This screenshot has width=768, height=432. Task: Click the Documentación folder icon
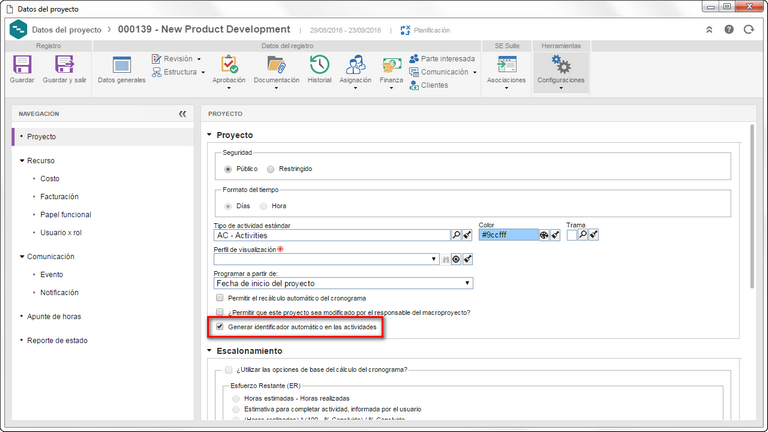[x=276, y=65]
